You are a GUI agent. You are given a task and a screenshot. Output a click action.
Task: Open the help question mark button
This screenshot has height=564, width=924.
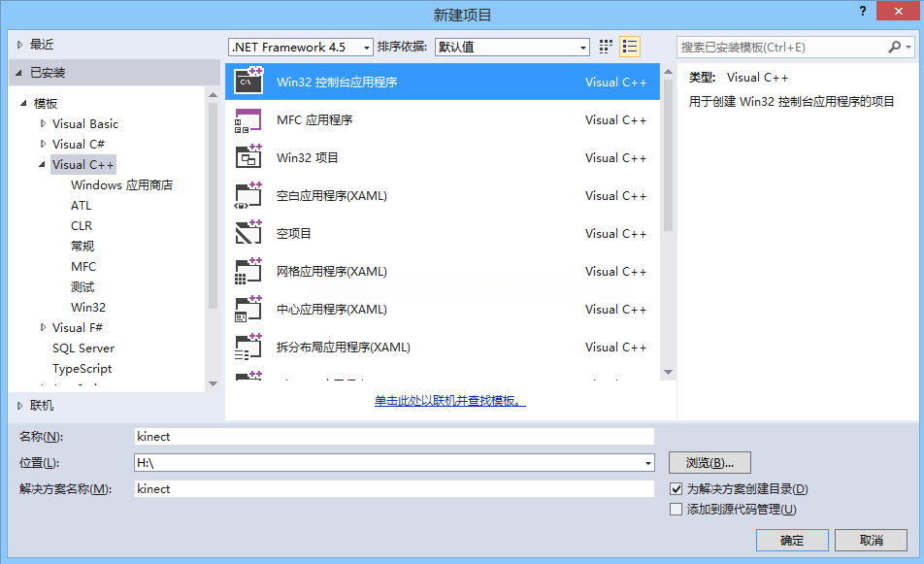(863, 12)
